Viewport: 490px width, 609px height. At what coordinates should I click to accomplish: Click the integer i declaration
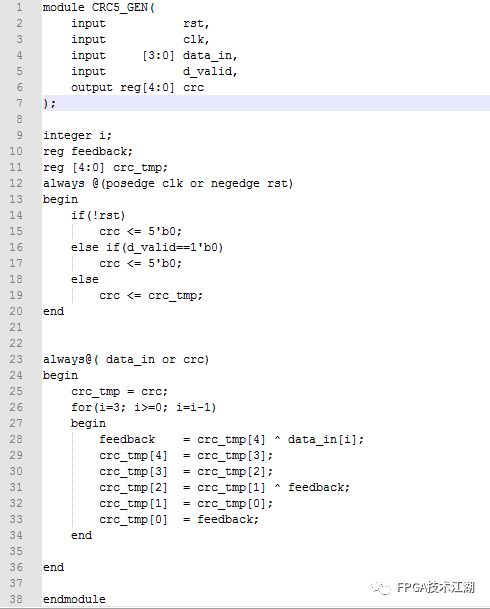pos(77,135)
